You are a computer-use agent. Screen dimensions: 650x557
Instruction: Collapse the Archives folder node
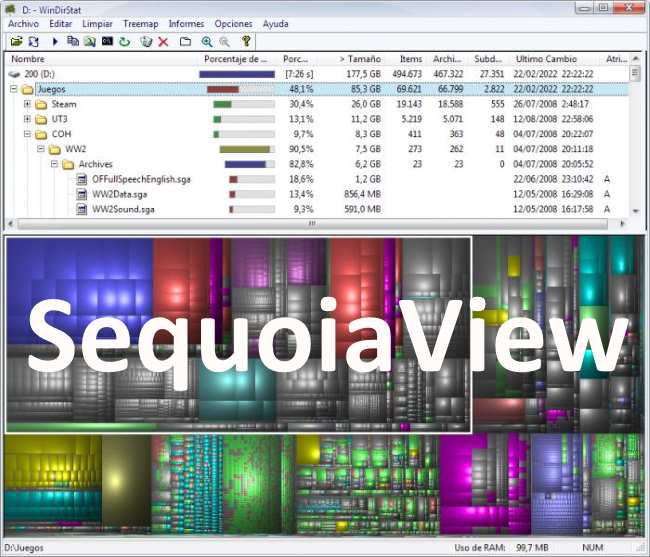click(54, 164)
